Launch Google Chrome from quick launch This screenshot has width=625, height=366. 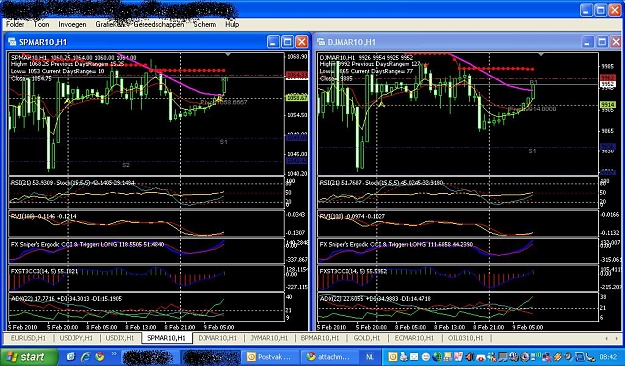click(x=100, y=356)
